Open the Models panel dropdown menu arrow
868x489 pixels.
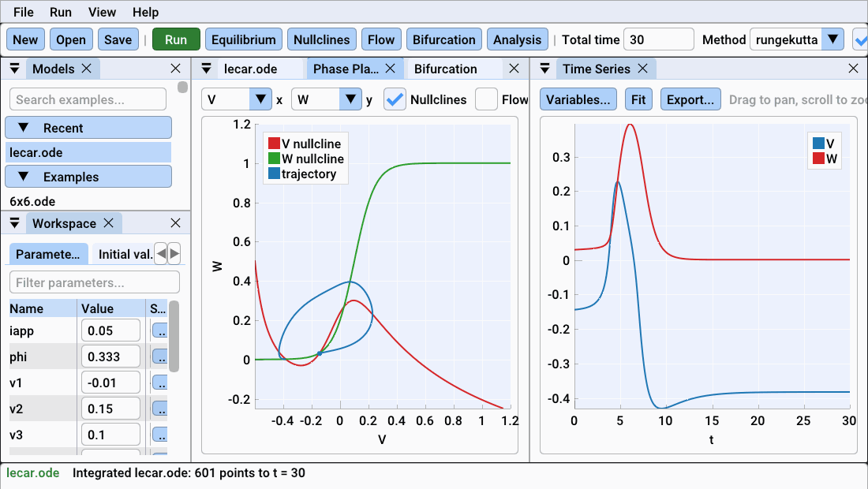(15, 69)
